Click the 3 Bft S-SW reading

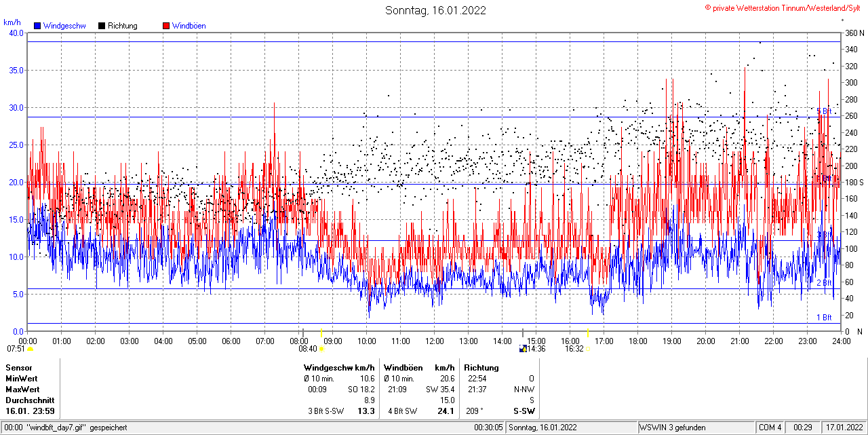[326, 411]
